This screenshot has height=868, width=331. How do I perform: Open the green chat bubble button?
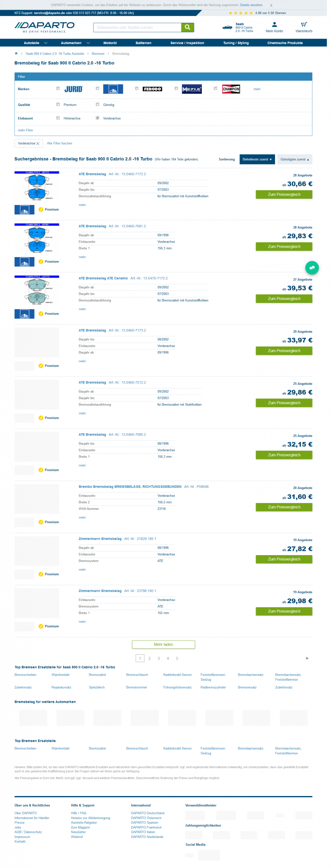point(312,268)
